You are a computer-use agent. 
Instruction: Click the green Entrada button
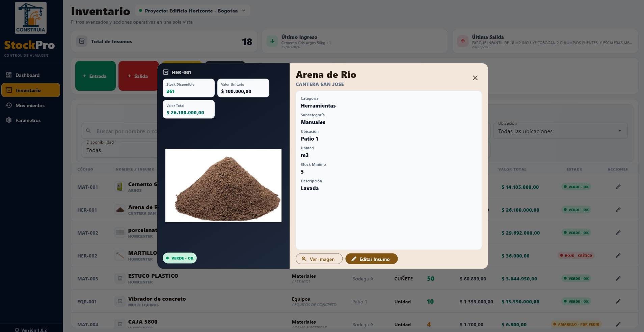point(95,76)
